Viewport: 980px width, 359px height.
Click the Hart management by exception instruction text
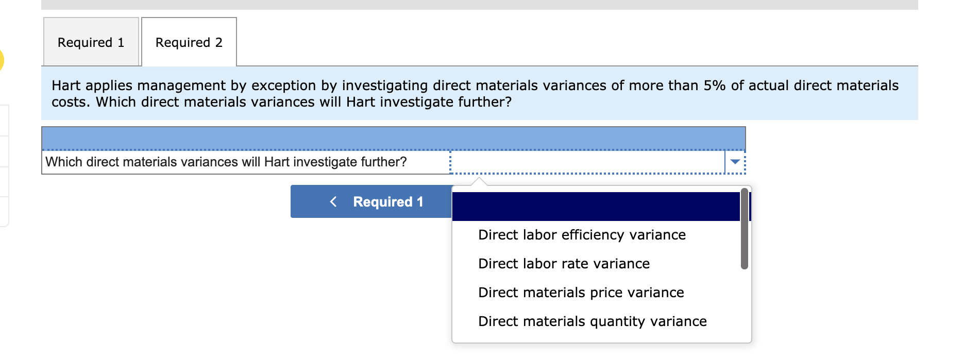pos(474,93)
